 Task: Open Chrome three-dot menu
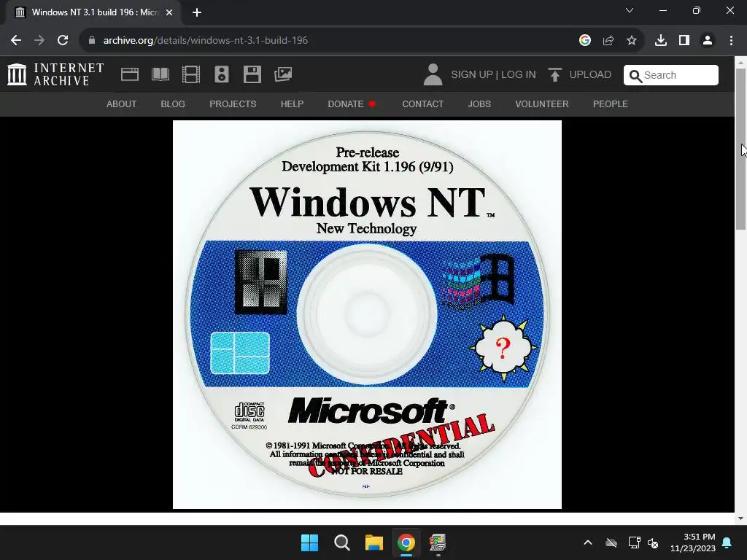tap(731, 41)
